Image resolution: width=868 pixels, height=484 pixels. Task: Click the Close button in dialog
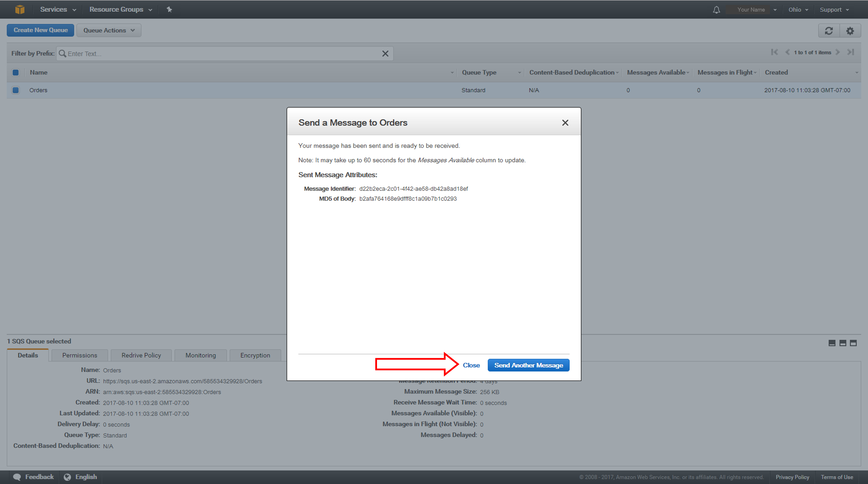pyautogui.click(x=471, y=365)
